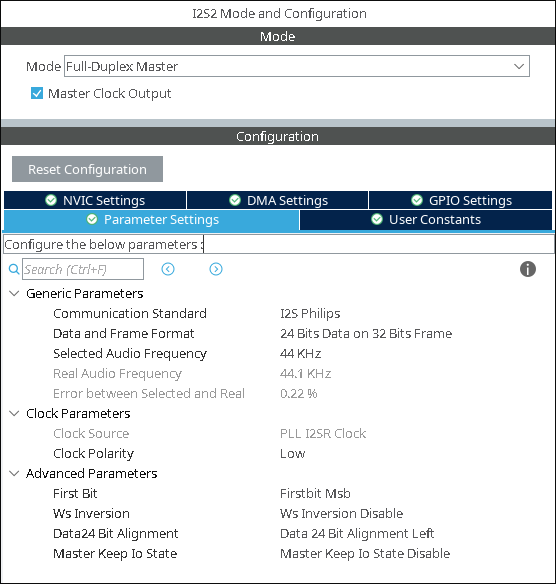Click Configure the below parameters text
This screenshot has width=556, height=584.
[104, 244]
